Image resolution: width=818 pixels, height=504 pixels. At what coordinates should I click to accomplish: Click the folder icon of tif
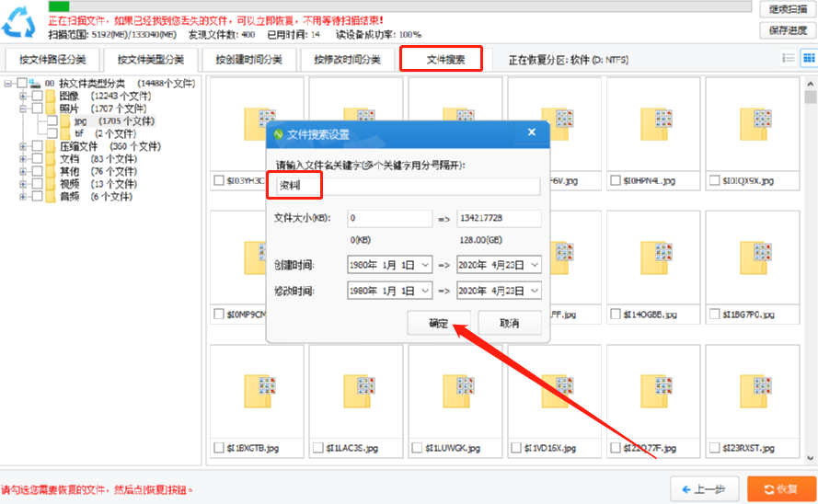(x=65, y=134)
